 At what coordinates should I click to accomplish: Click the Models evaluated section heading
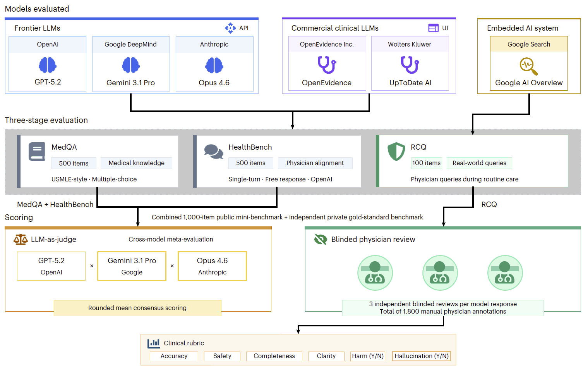click(x=37, y=9)
